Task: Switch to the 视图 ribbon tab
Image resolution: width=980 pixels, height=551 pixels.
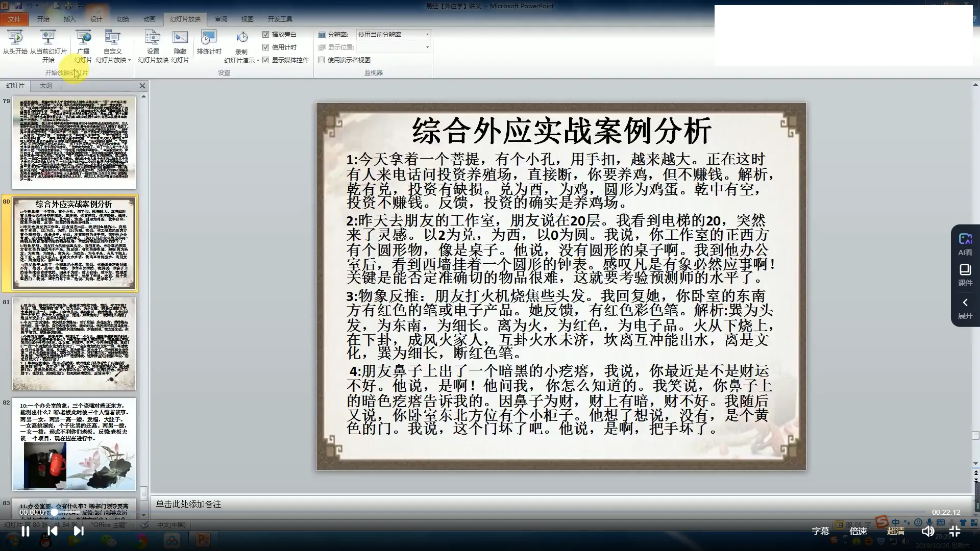Action: [248, 19]
